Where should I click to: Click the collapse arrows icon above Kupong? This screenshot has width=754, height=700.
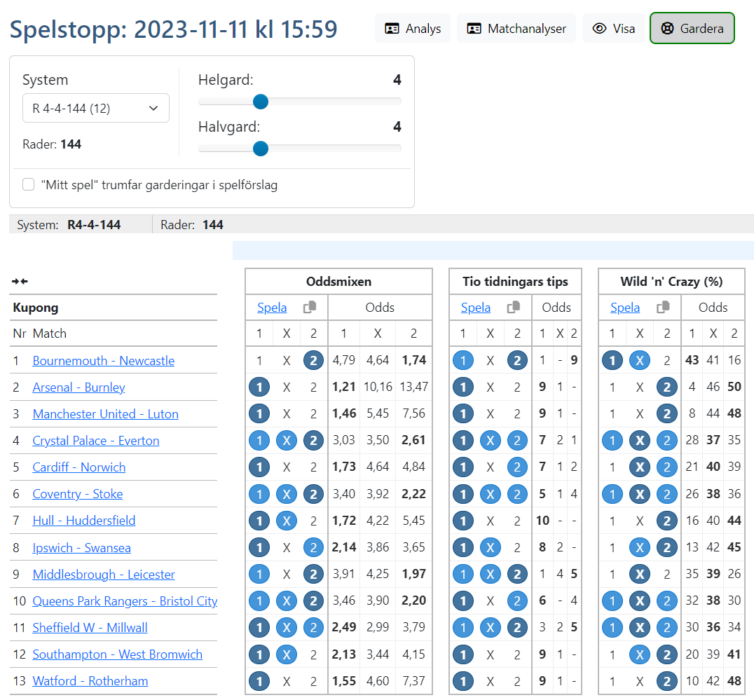[x=20, y=281]
